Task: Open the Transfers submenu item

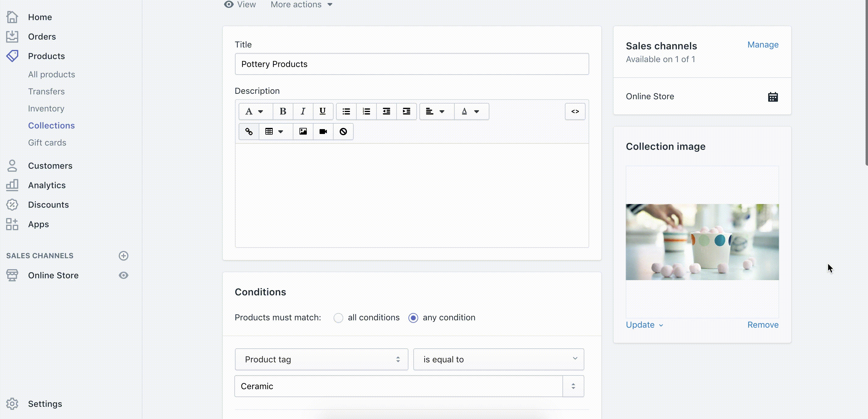Action: (x=46, y=91)
